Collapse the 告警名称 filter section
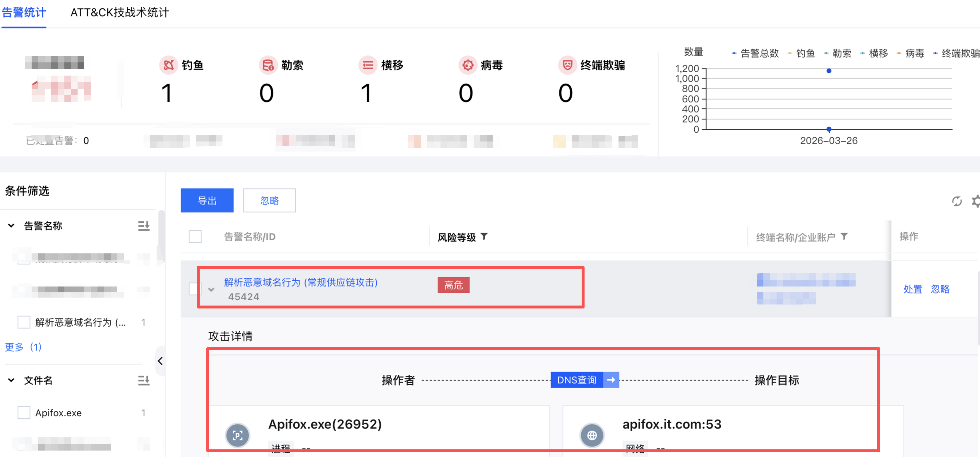 coord(11,226)
